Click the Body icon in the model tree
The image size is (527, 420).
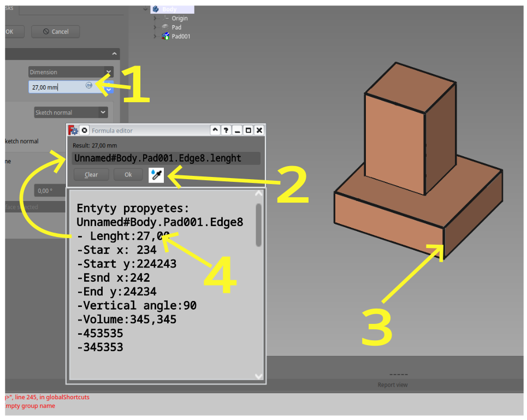tap(155, 9)
